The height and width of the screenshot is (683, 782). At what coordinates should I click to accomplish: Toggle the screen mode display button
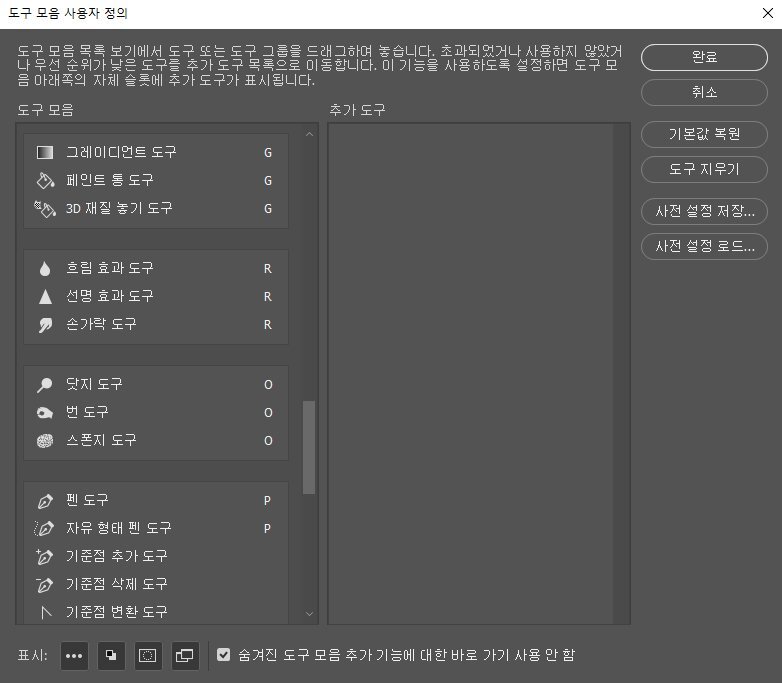[185, 656]
